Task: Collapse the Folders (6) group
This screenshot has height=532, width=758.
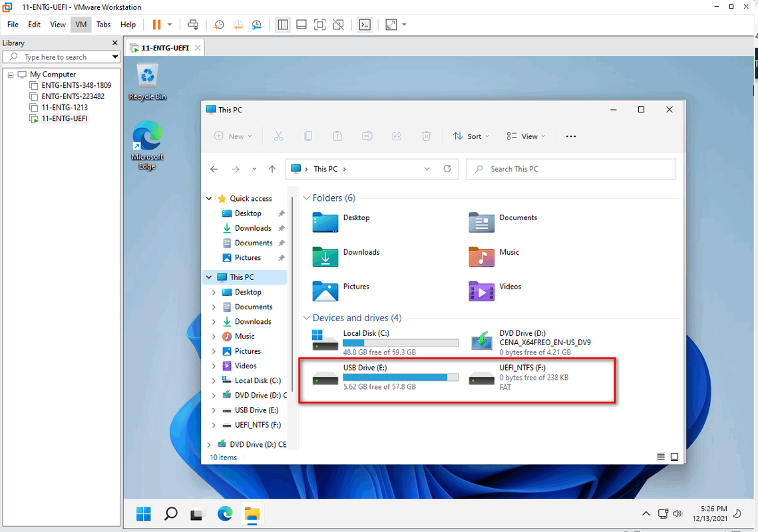Action: (307, 198)
